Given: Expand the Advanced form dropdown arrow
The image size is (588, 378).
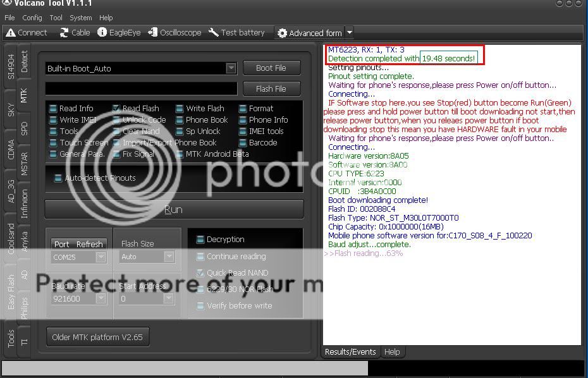Looking at the screenshot, I should click(349, 33).
